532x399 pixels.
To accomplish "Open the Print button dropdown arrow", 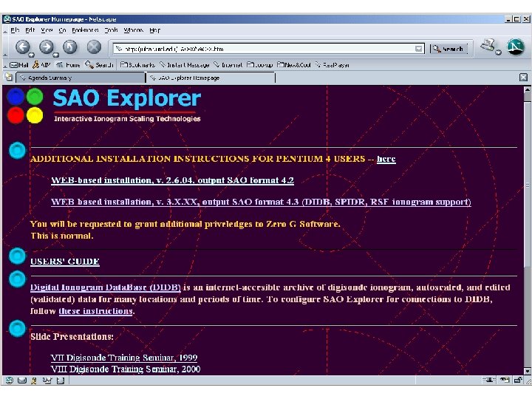I will [x=498, y=52].
